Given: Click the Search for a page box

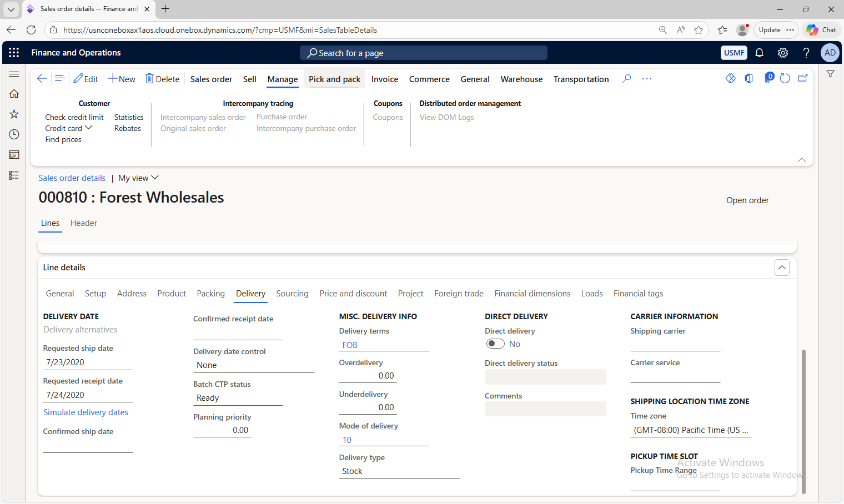Looking at the screenshot, I should pos(424,53).
